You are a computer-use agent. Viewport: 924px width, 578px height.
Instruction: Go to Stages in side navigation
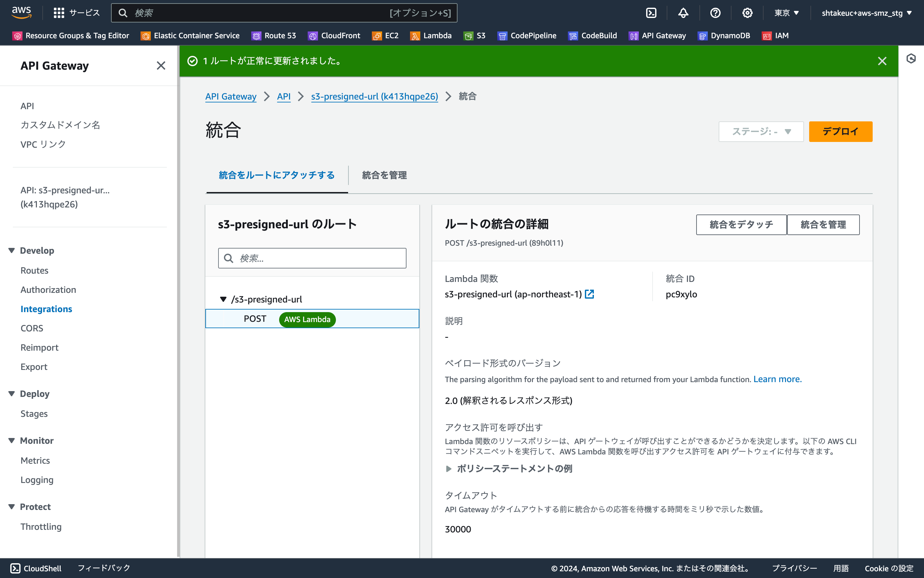[x=34, y=414]
